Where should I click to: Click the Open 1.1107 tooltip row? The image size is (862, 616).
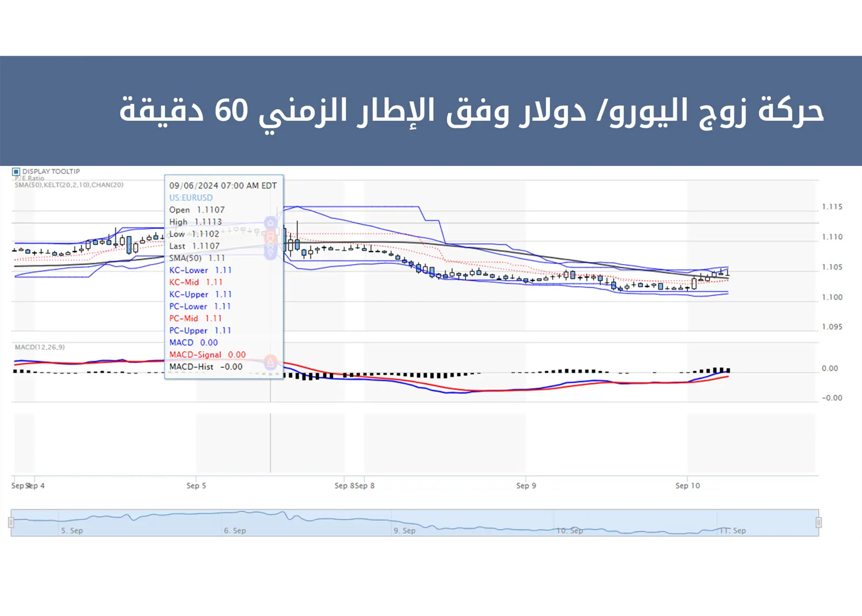[197, 210]
